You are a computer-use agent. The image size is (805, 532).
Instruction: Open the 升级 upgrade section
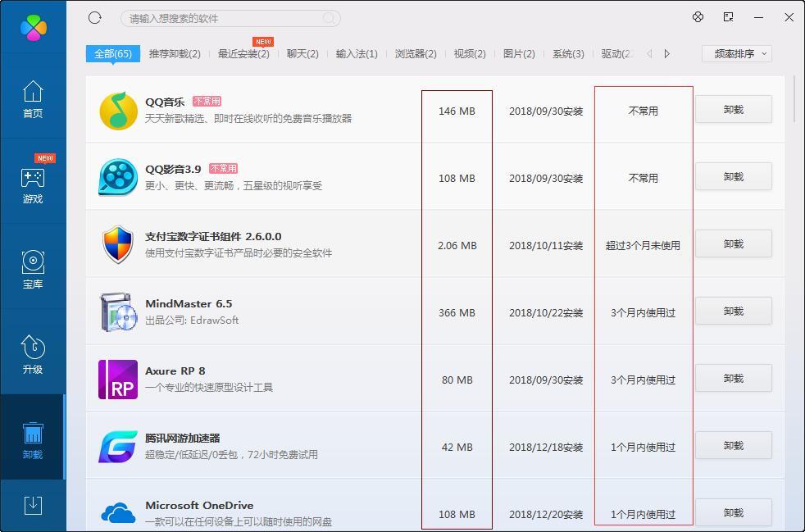[x=32, y=351]
